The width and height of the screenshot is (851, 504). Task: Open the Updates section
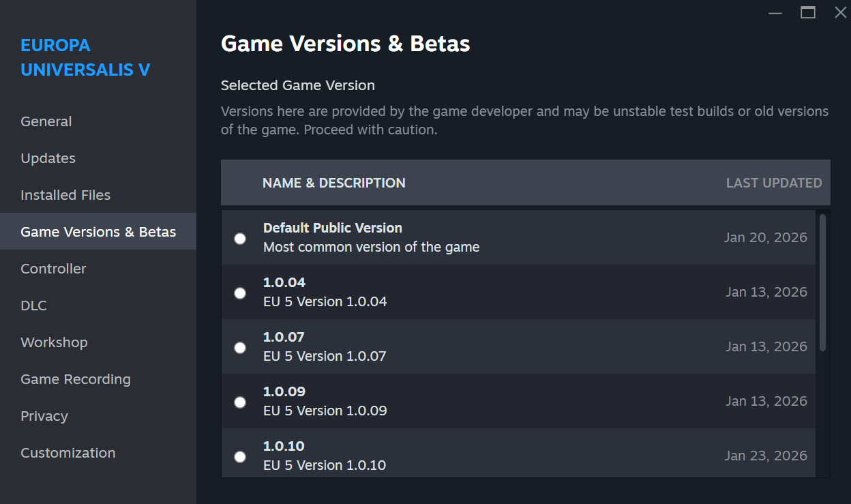pos(98,158)
